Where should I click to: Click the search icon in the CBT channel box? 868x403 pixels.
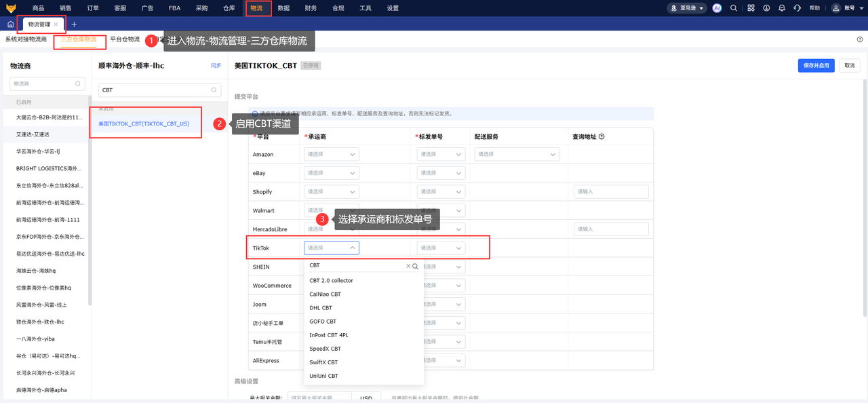tap(214, 90)
